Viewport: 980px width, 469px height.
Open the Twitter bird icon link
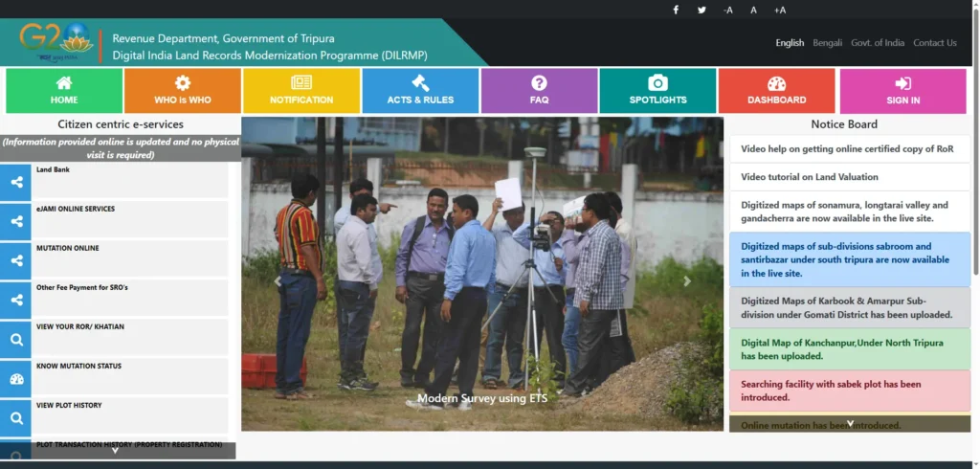click(702, 10)
